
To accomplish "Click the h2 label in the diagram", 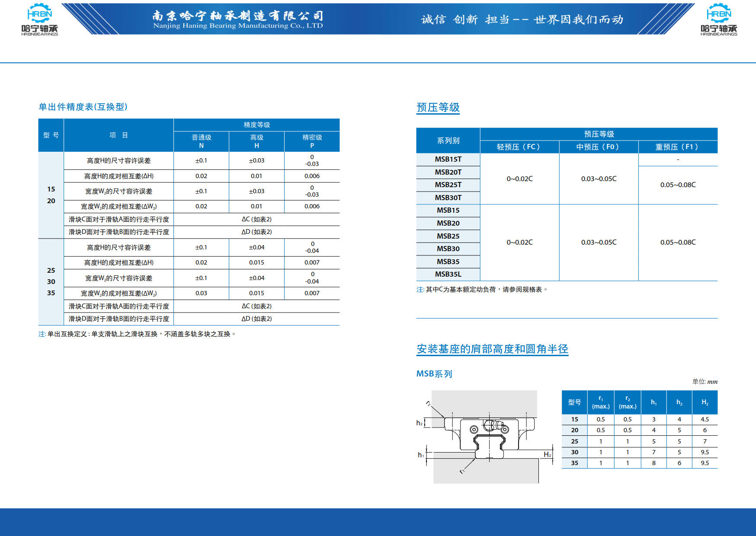I will (420, 423).
